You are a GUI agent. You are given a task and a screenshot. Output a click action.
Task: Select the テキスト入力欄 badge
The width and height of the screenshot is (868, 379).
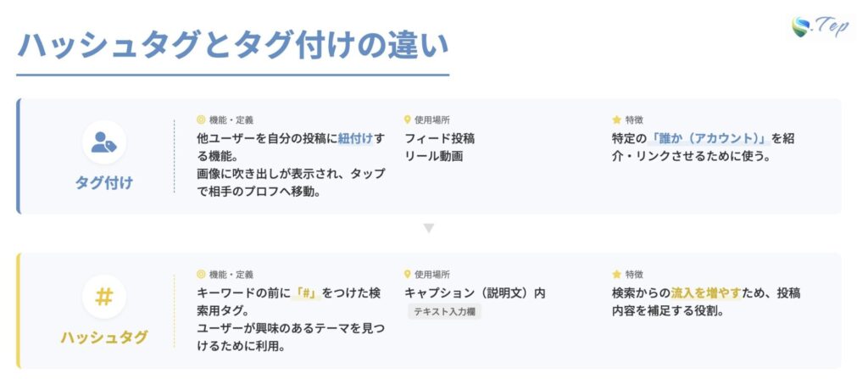pyautogui.click(x=446, y=312)
